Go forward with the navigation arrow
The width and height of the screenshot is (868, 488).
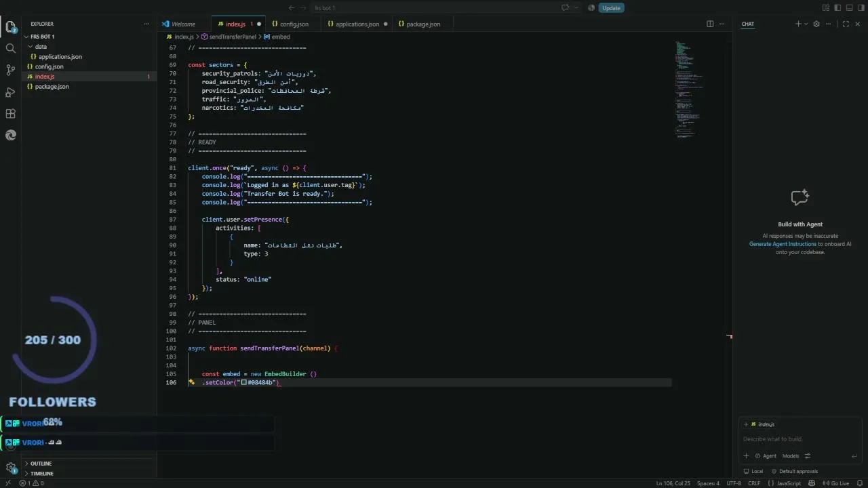point(304,8)
